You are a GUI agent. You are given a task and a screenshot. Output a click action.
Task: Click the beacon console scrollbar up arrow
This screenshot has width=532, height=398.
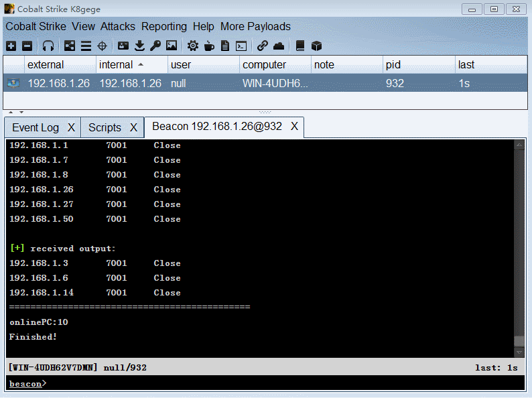[519, 145]
